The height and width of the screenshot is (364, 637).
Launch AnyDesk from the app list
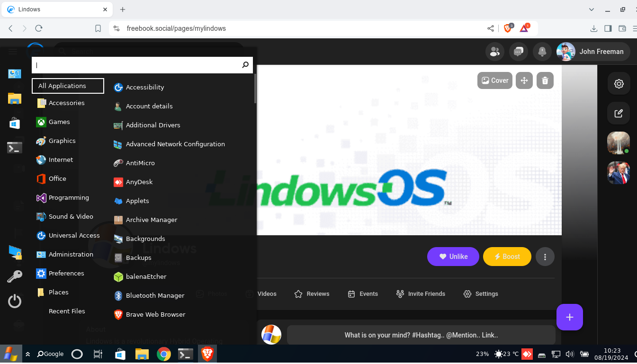[x=133, y=182]
